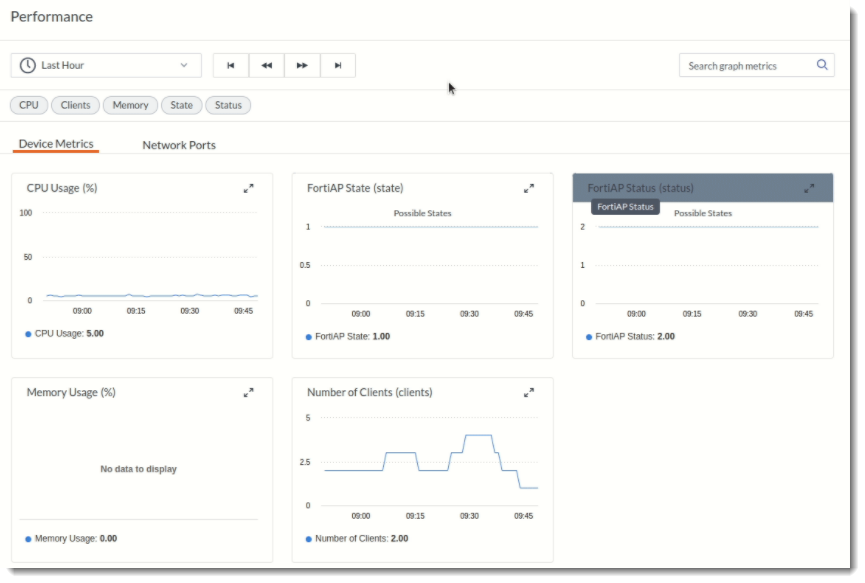This screenshot has width=865, height=583.
Task: Toggle the Memory filter tag
Action: coord(131,105)
